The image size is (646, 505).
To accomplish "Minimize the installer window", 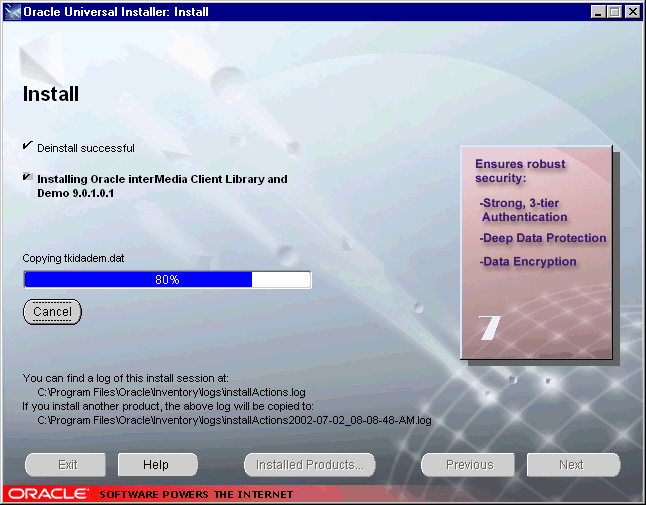I will point(598,12).
